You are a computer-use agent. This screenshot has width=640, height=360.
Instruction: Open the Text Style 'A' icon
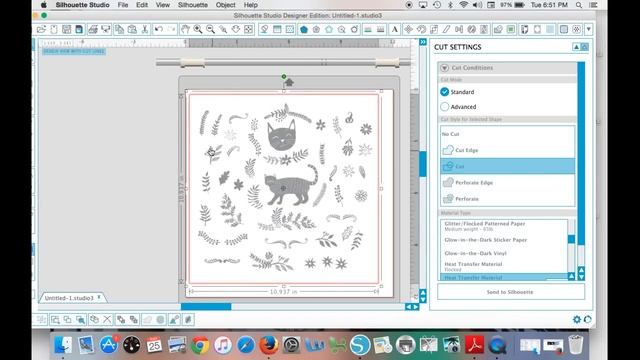click(395, 29)
